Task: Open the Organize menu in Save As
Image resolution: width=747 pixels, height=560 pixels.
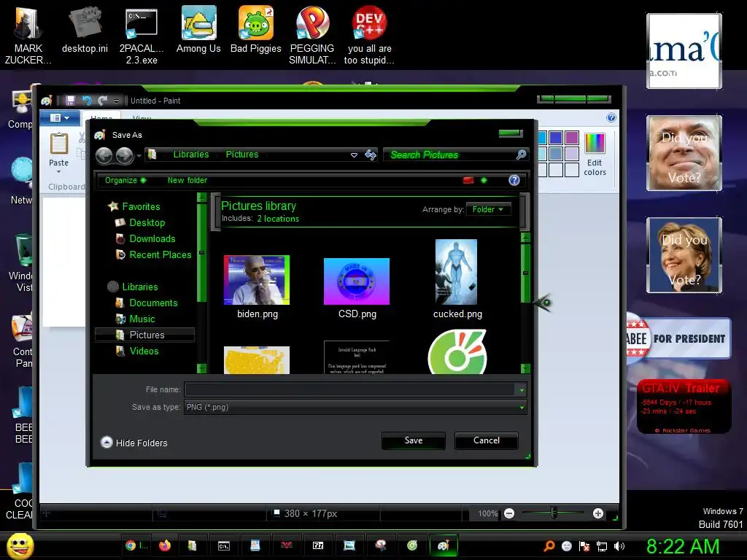Action: tap(125, 180)
